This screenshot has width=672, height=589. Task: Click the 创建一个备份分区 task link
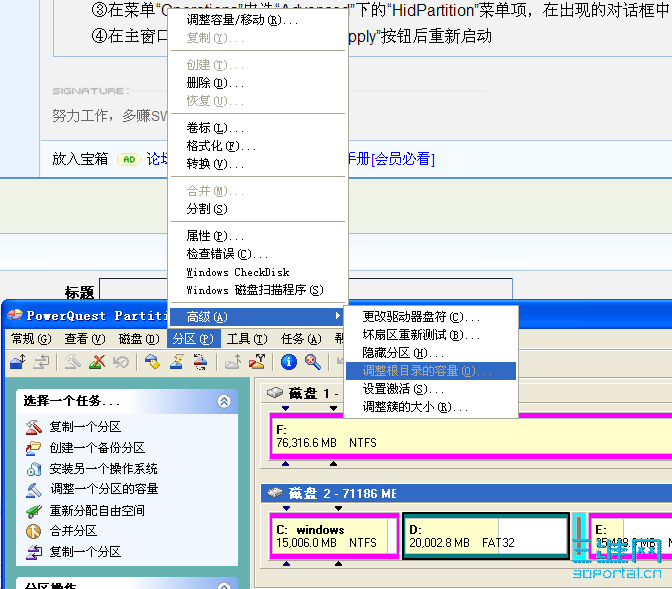tap(97, 448)
